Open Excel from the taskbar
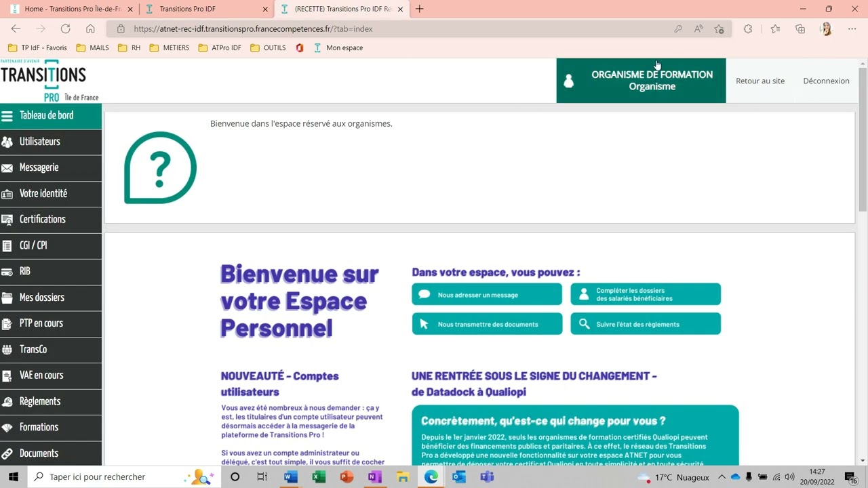 pyautogui.click(x=319, y=477)
